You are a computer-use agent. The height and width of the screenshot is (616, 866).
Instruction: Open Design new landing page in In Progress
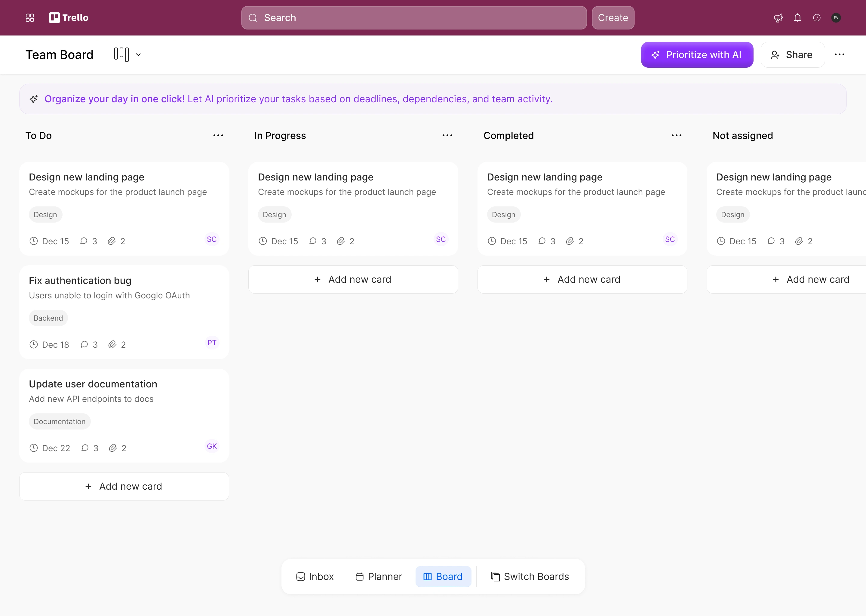(315, 177)
